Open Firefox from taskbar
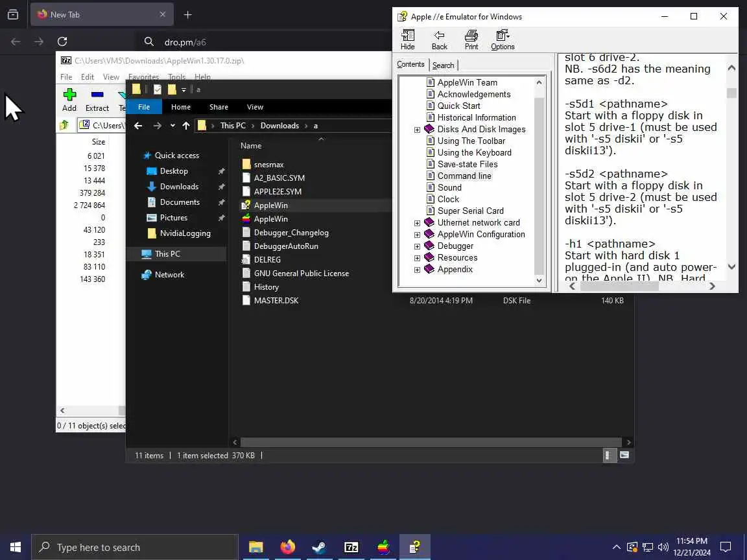The image size is (747, 560). (287, 547)
